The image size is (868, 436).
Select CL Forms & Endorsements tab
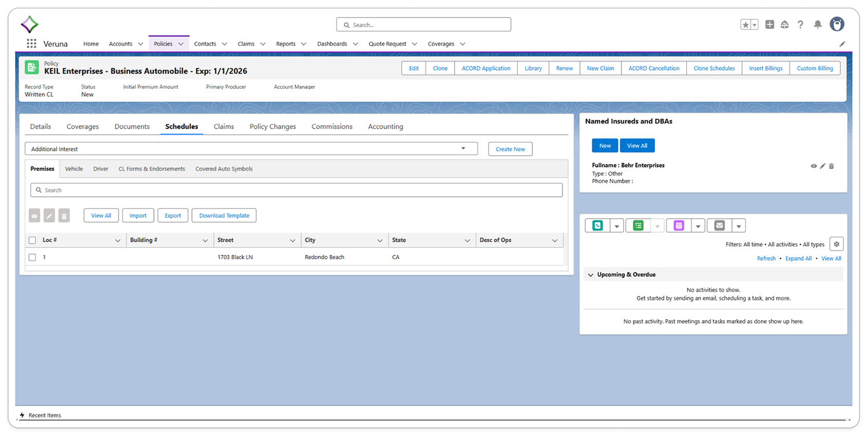(152, 169)
